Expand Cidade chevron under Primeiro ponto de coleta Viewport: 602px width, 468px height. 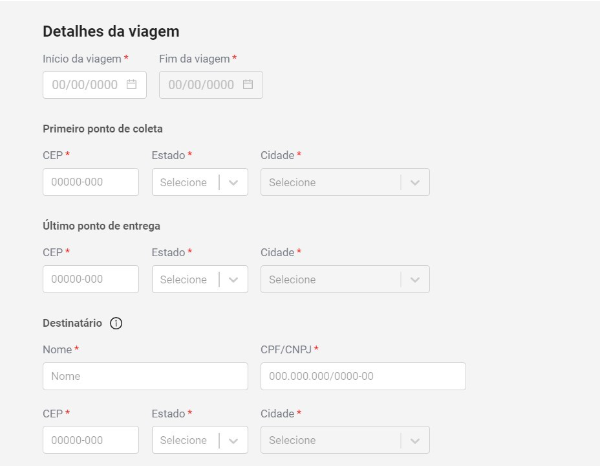click(415, 182)
